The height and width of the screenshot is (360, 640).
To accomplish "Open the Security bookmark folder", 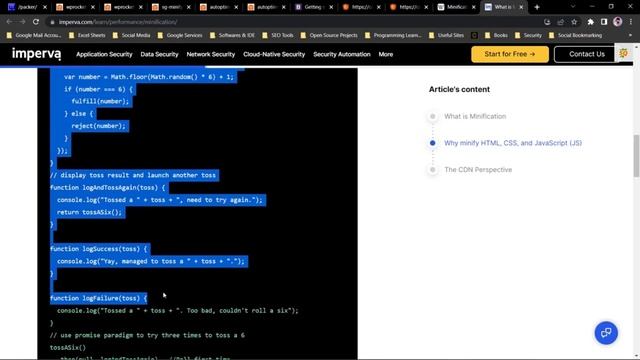I will (528, 36).
